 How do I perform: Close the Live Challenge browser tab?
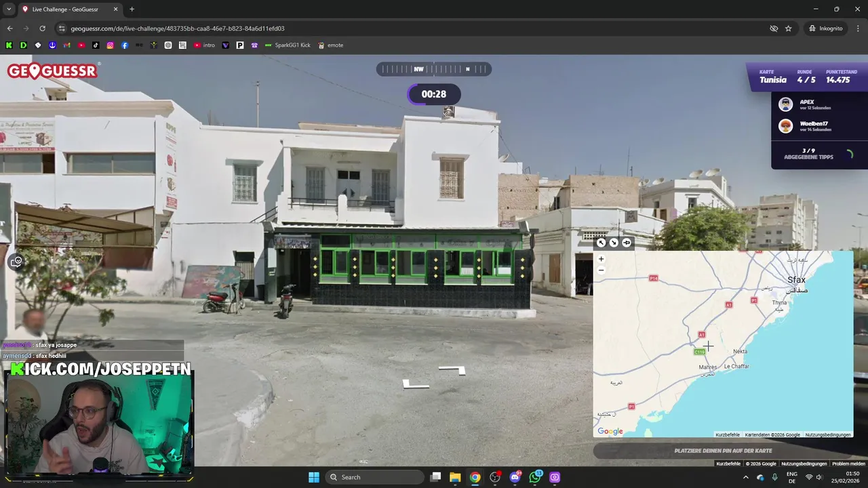[x=115, y=9]
